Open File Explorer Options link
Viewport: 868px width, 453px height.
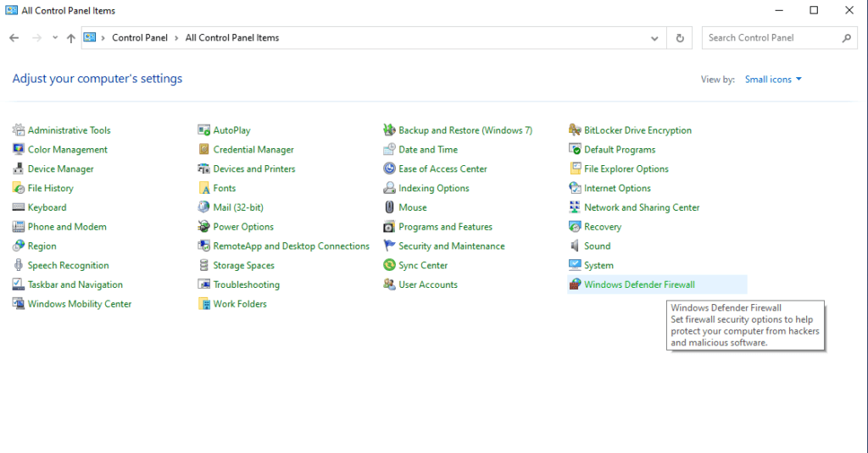coord(626,168)
